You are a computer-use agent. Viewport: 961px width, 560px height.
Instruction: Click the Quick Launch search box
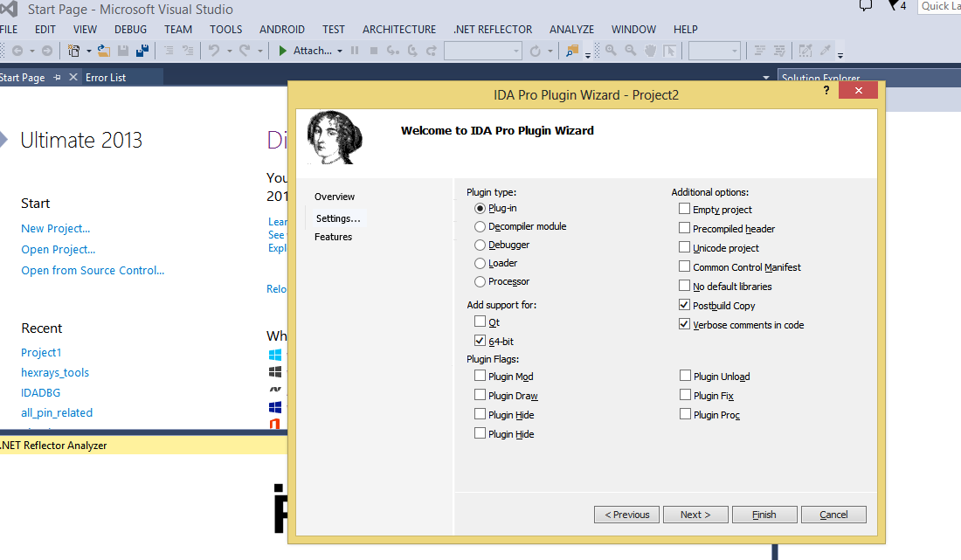click(939, 6)
